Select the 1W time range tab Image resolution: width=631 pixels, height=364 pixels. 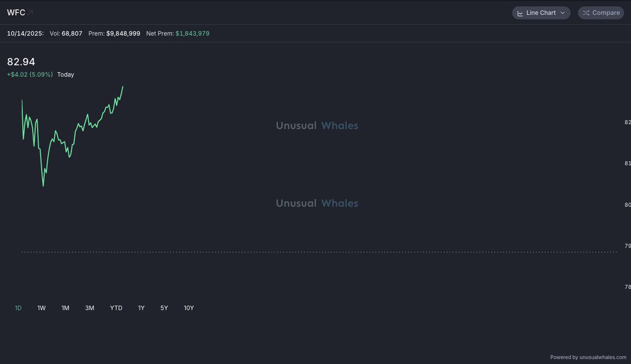(42, 308)
